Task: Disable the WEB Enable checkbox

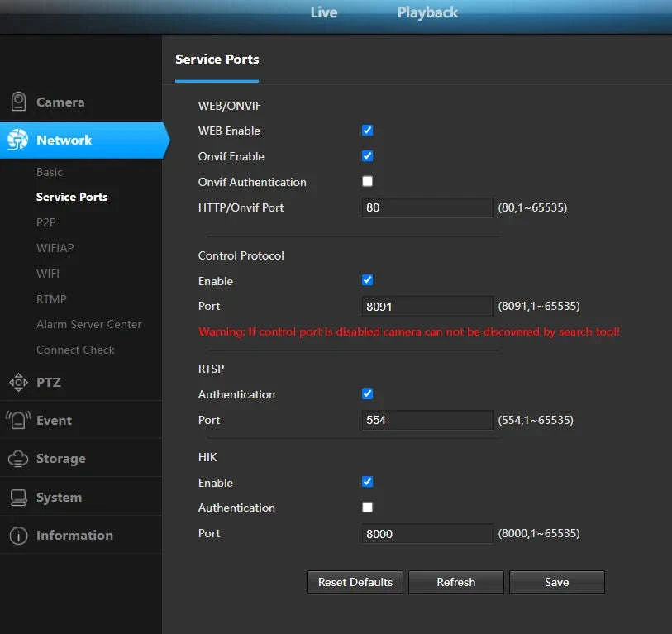Action: (x=367, y=130)
